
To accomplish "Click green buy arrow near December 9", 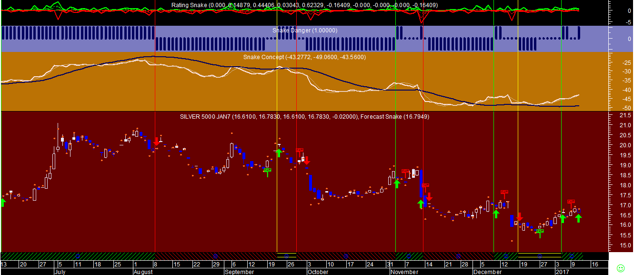I will point(495,214).
